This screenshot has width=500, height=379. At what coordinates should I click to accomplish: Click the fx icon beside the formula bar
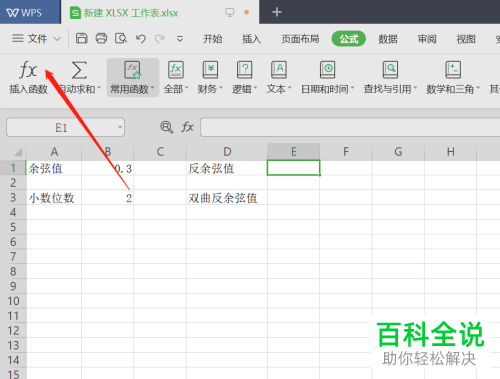pyautogui.click(x=187, y=127)
